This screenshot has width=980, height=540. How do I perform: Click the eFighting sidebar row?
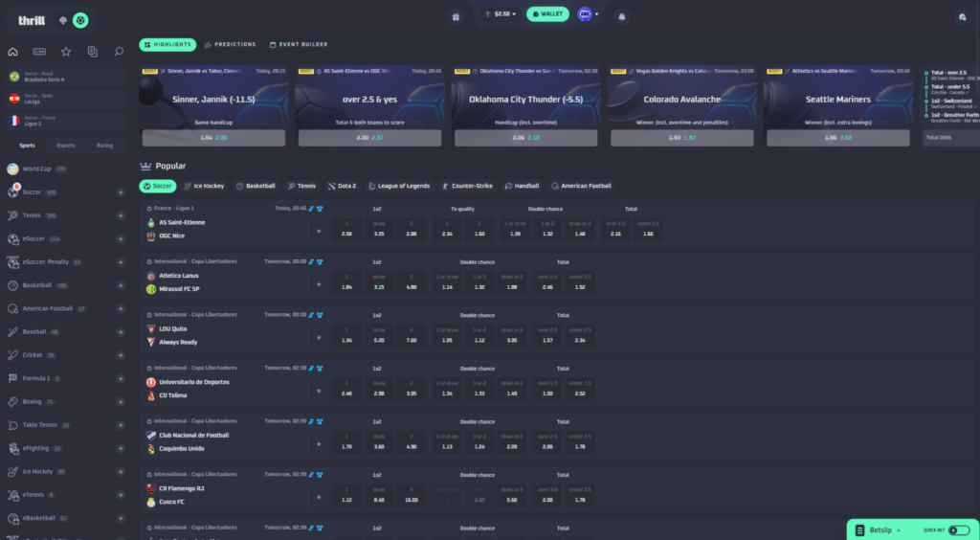pyautogui.click(x=66, y=449)
